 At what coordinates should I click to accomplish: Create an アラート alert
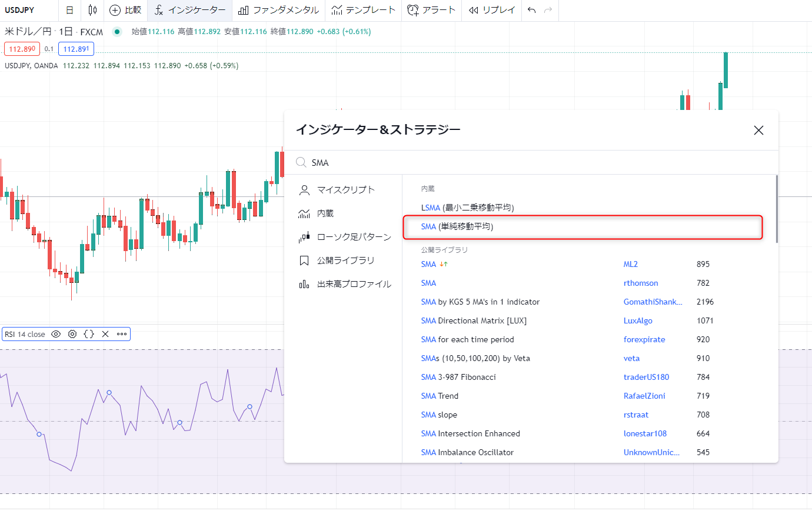[431, 10]
